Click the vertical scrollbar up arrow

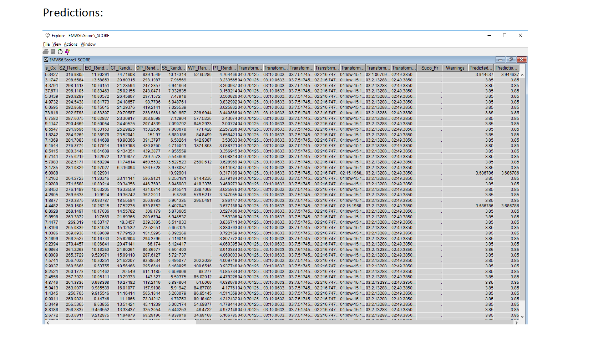522,74
